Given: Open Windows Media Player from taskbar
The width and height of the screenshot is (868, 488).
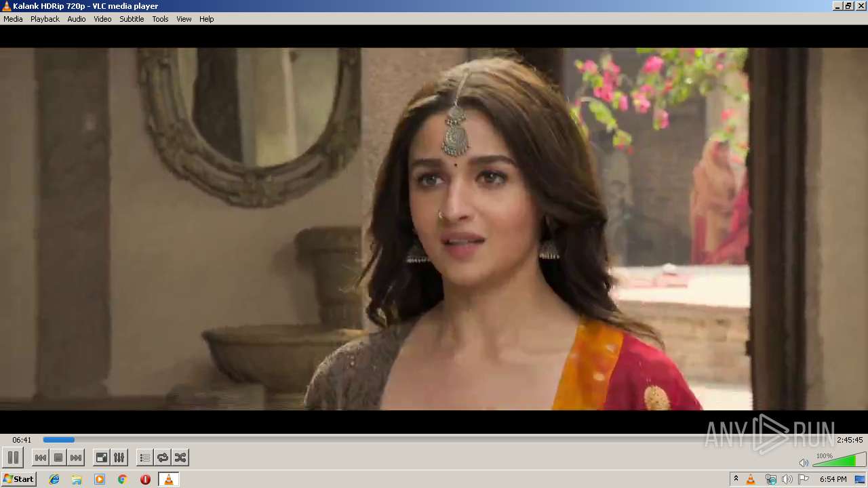Looking at the screenshot, I should click(x=100, y=479).
